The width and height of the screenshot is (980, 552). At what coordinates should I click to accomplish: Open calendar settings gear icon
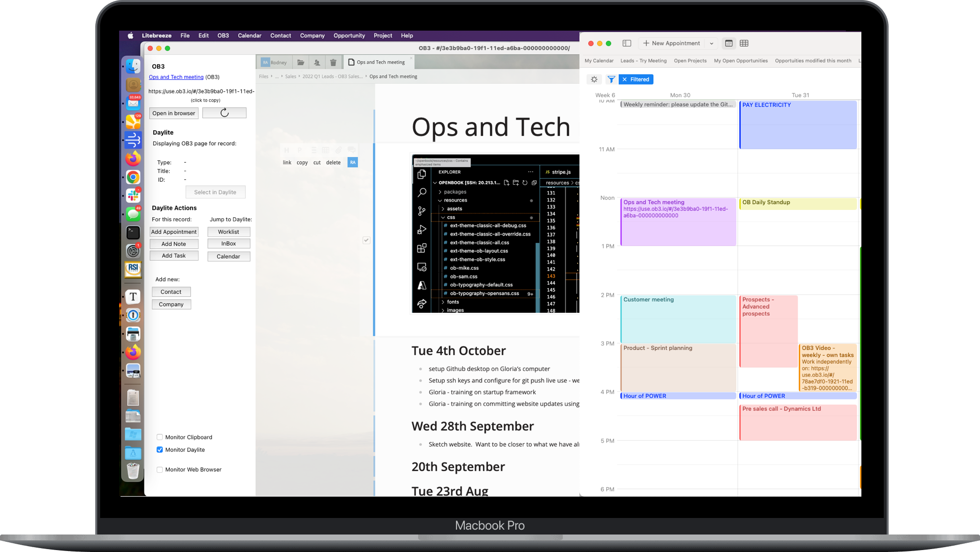pos(594,79)
